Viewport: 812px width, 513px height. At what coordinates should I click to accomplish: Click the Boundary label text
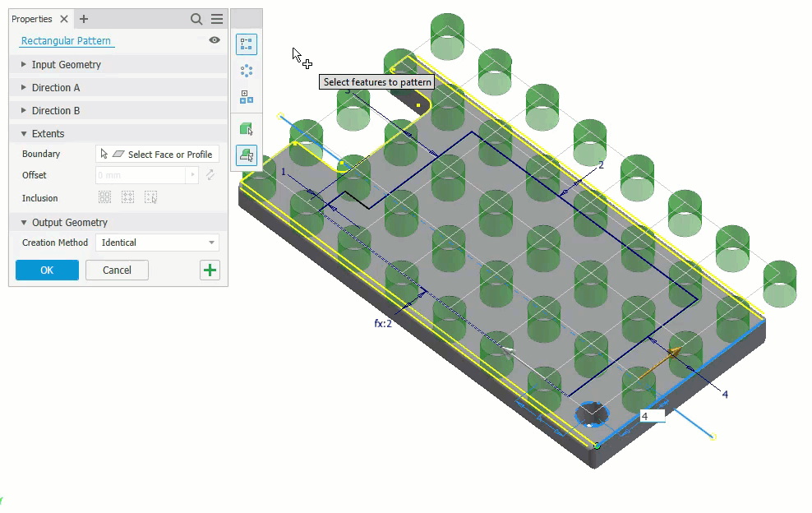coord(41,154)
